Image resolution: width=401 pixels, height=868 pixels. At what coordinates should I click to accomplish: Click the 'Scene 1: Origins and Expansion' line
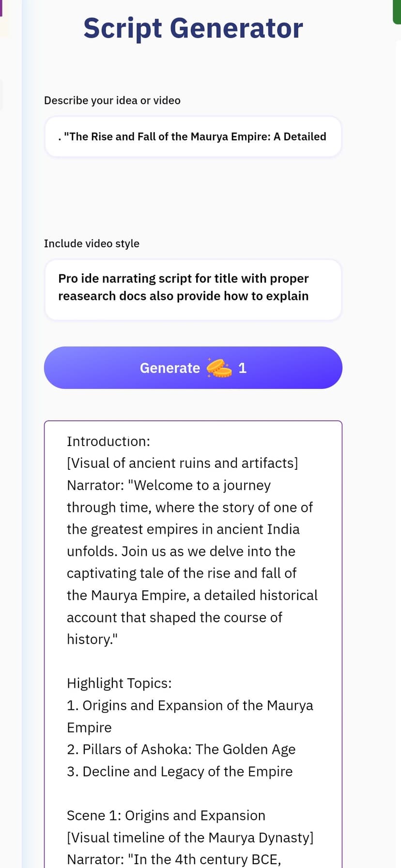coord(166,815)
